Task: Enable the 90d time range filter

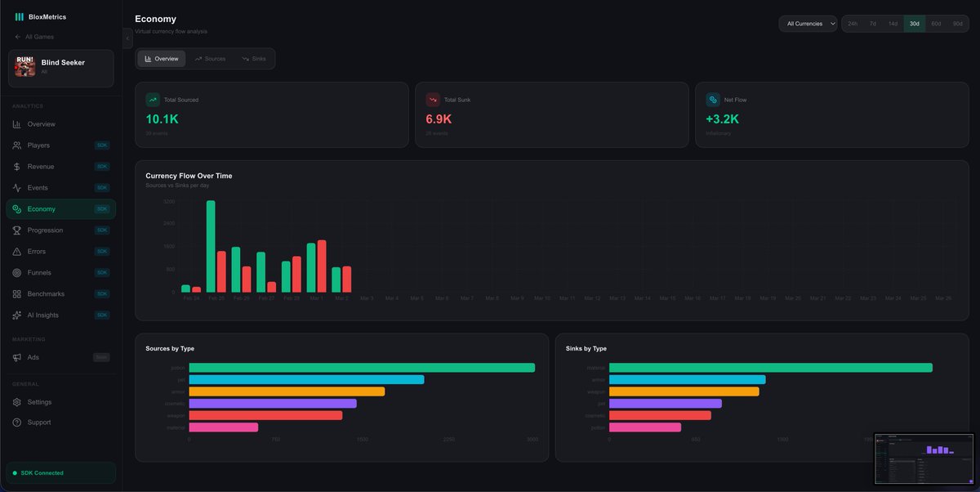Action: pyautogui.click(x=957, y=24)
